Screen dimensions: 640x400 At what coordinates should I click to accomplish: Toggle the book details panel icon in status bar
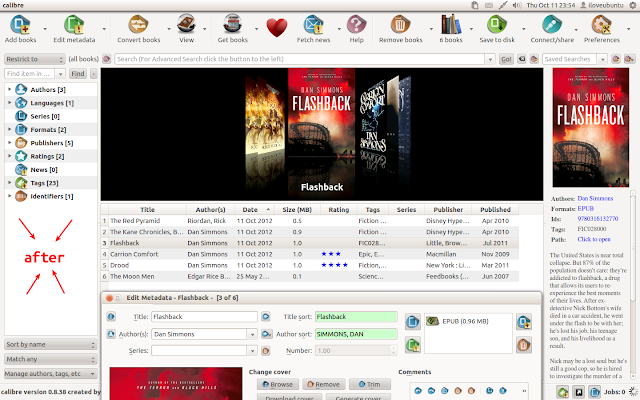pos(594,392)
